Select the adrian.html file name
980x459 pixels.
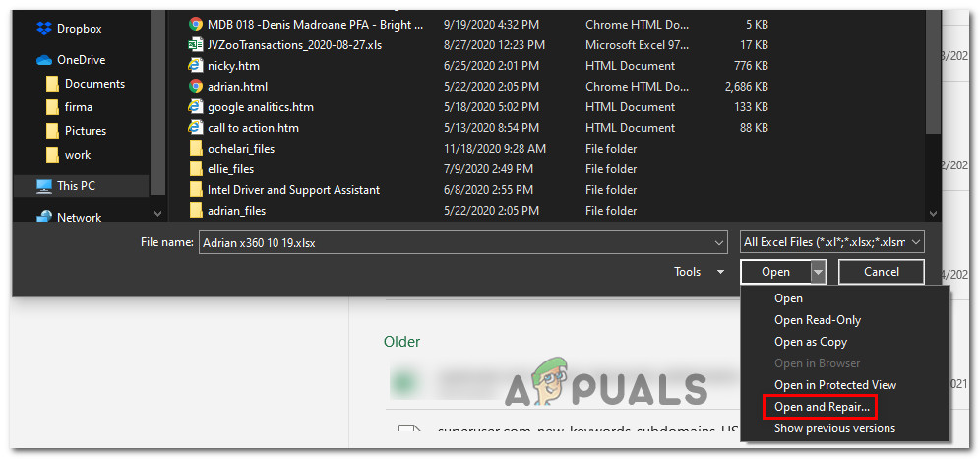click(x=237, y=87)
